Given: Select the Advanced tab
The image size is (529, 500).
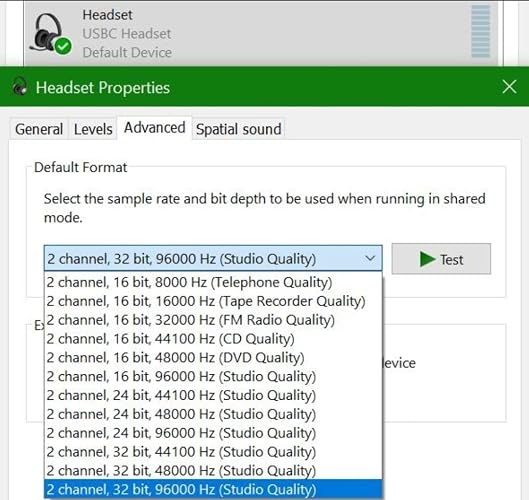Looking at the screenshot, I should (x=155, y=128).
